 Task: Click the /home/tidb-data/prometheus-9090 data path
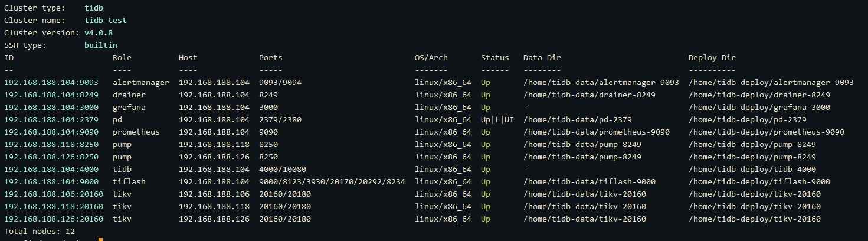coord(597,132)
